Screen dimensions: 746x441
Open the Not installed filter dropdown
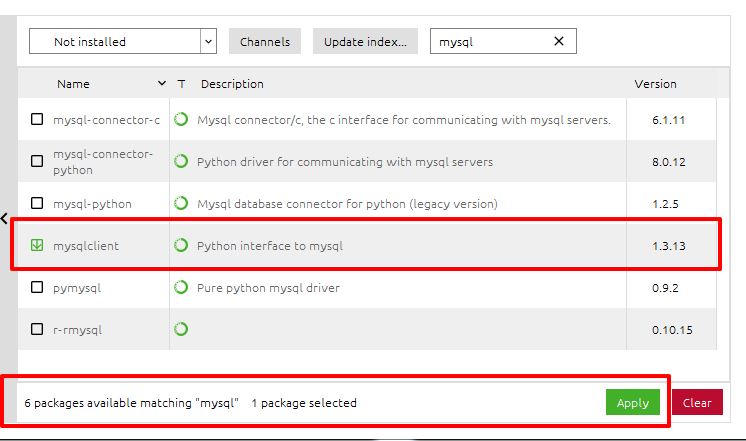123,41
